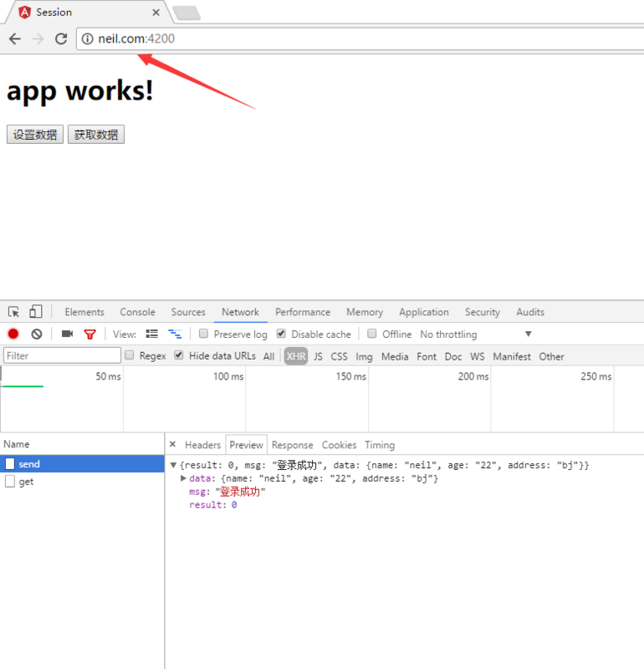Click the msg value 登录成功
The image size is (644, 669).
[240, 492]
